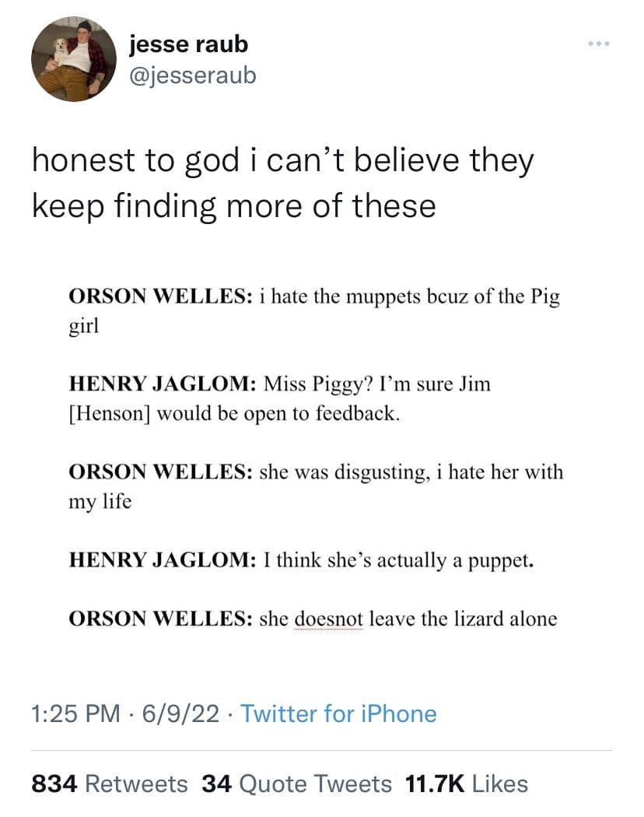The width and height of the screenshot is (644, 817).
Task: Click the underlined word "doesnot"
Action: (x=329, y=619)
